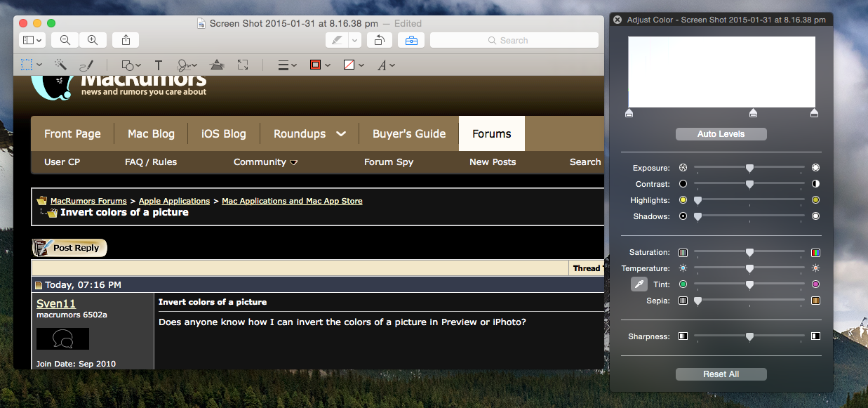The height and width of the screenshot is (408, 868).
Task: Toggle the Markup toolbox button
Action: pos(411,41)
